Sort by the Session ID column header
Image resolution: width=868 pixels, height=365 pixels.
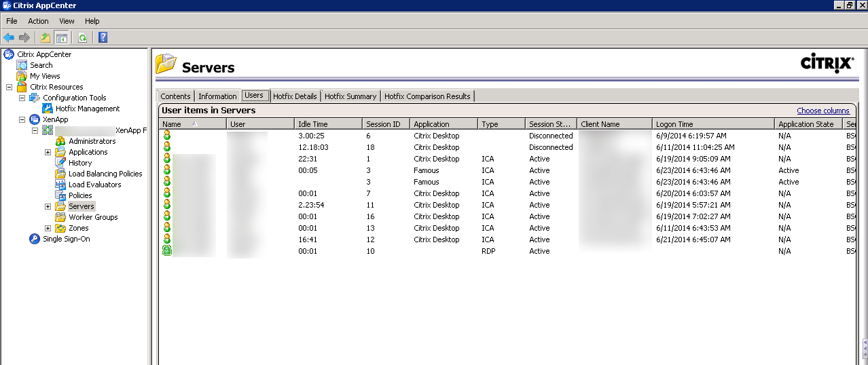coord(386,124)
